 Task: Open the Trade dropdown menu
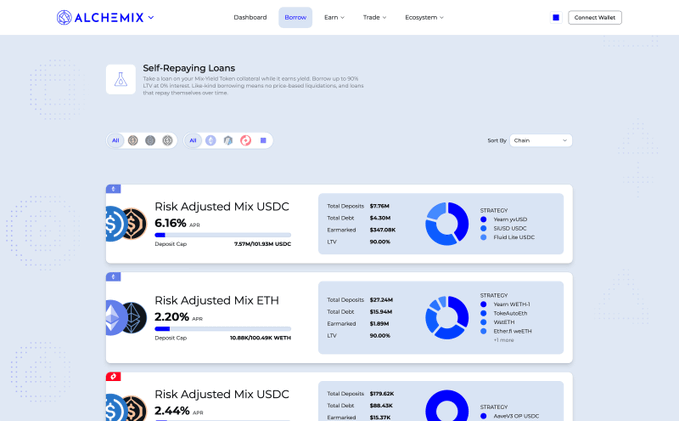(x=374, y=17)
